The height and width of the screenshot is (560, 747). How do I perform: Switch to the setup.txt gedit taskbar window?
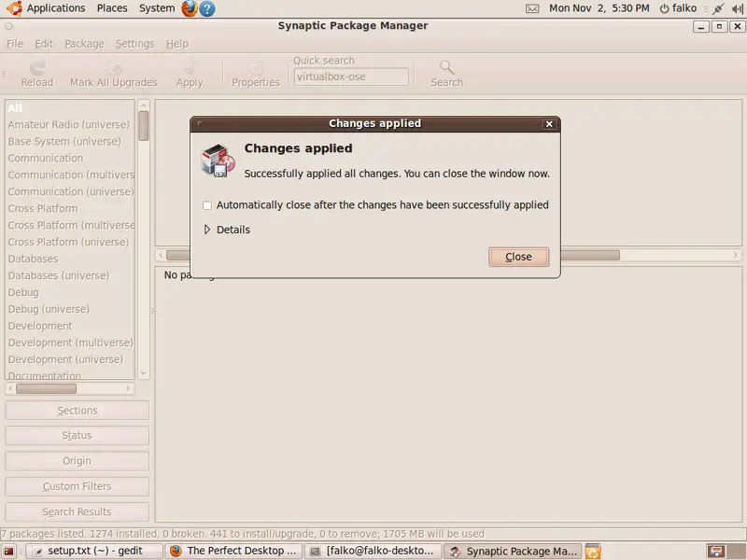point(94,552)
